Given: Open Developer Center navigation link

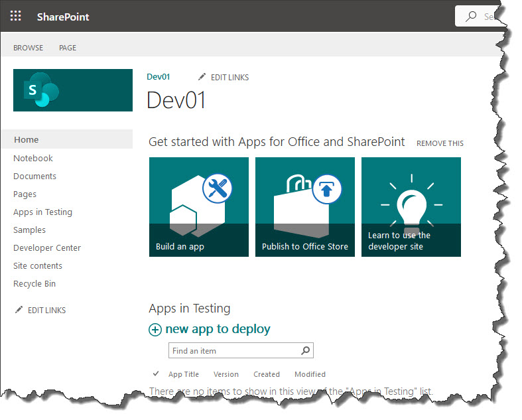Looking at the screenshot, I should click(x=47, y=247).
